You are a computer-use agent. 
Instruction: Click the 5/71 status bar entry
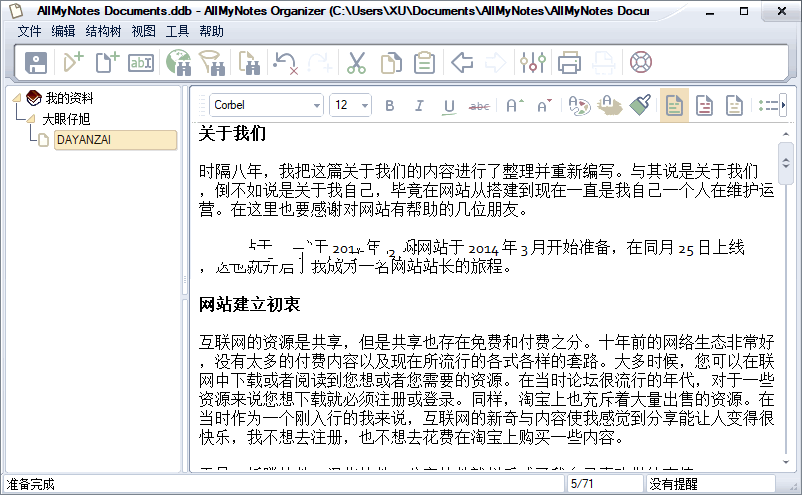pyautogui.click(x=604, y=484)
